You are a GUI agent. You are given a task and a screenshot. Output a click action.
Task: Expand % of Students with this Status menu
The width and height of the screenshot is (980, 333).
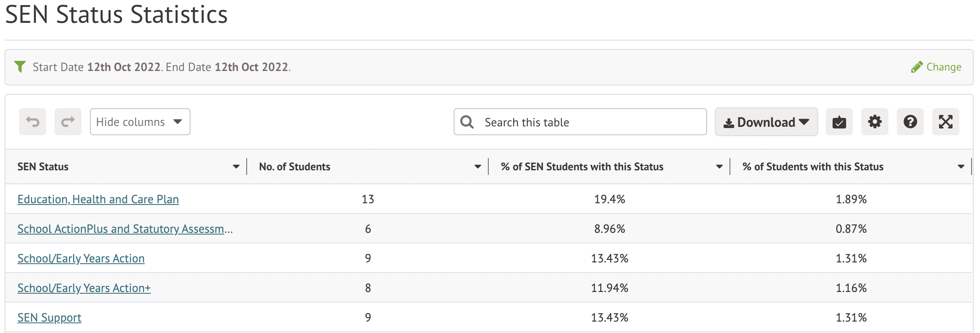click(x=961, y=167)
